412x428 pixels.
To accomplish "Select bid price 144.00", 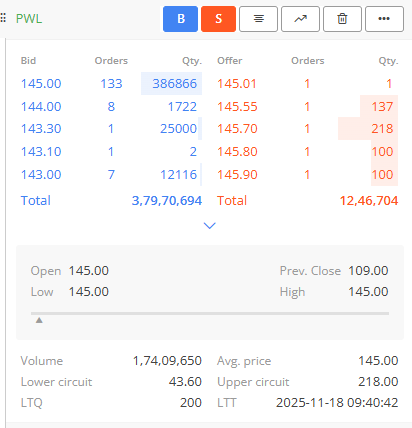I will [x=41, y=107].
